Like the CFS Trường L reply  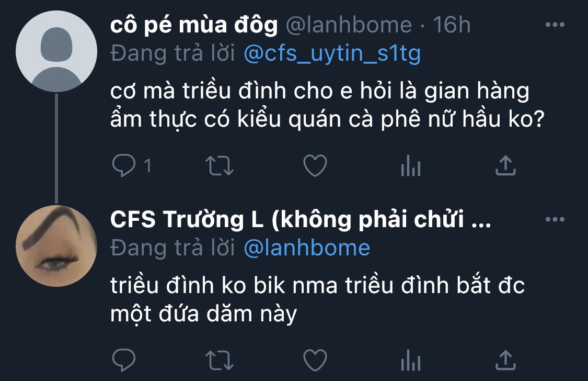point(315,360)
